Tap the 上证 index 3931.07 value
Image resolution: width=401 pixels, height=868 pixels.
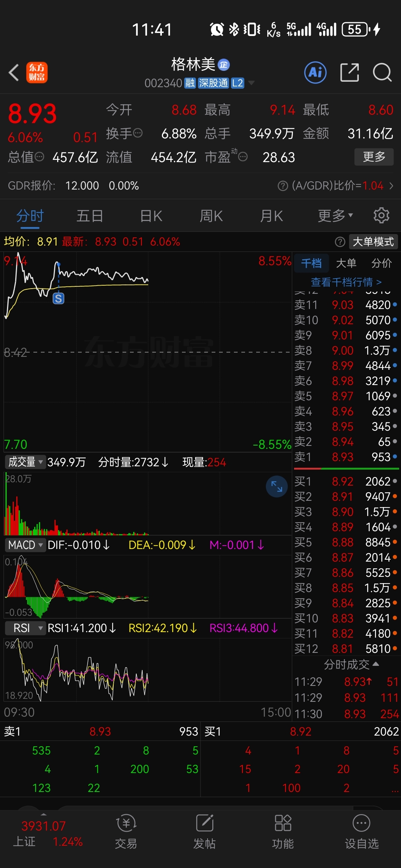click(43, 826)
